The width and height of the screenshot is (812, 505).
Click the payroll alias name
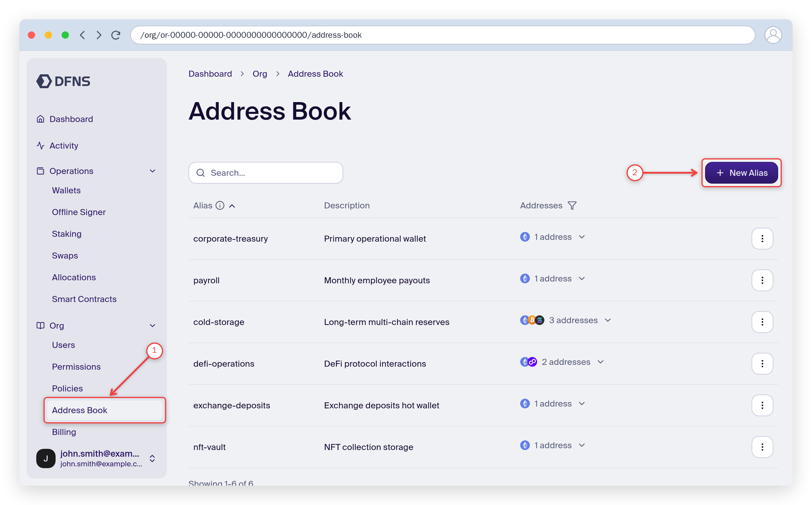point(206,281)
